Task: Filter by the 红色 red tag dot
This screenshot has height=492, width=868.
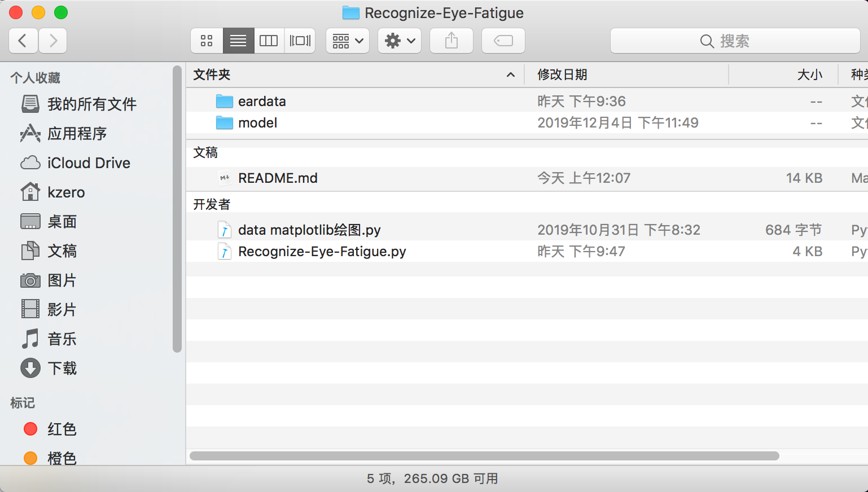Action: tap(30, 429)
